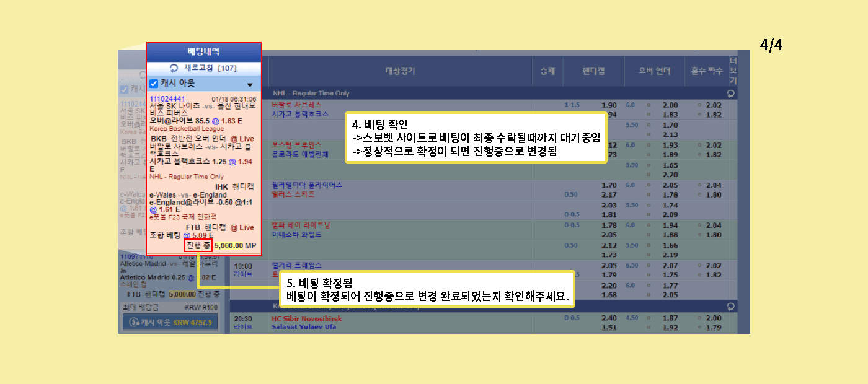Select 2.05 over odds for Philadelphia
Image resolution: width=868 pixels, height=384 pixels.
(x=670, y=185)
